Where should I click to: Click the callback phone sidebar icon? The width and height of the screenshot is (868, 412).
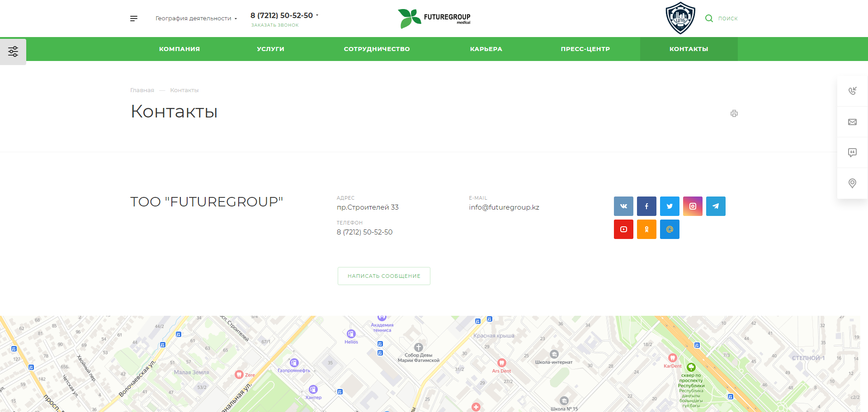pyautogui.click(x=852, y=91)
